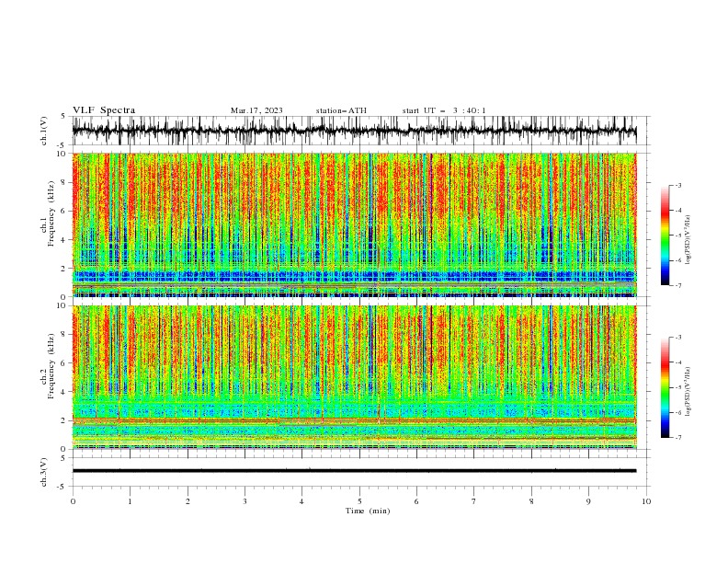Click the "station=ATH" label

pos(341,110)
